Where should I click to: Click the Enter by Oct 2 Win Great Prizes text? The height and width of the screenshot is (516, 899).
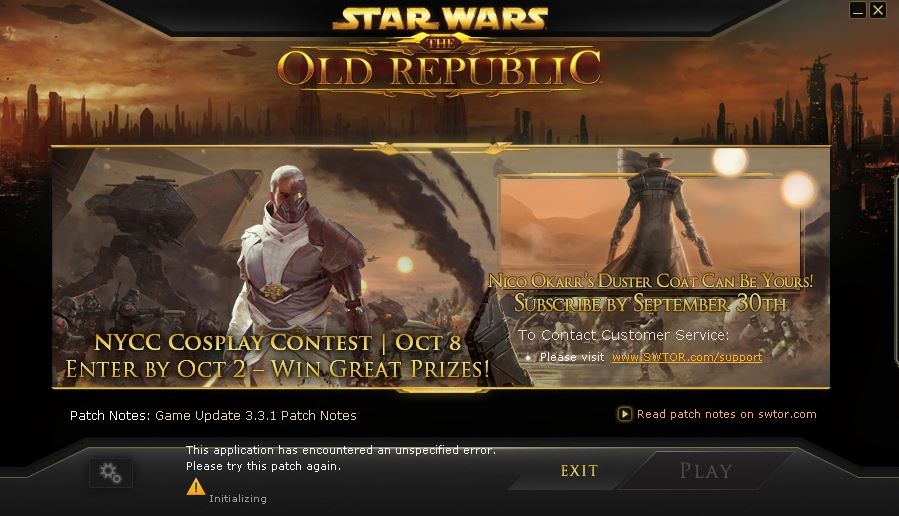pos(277,369)
